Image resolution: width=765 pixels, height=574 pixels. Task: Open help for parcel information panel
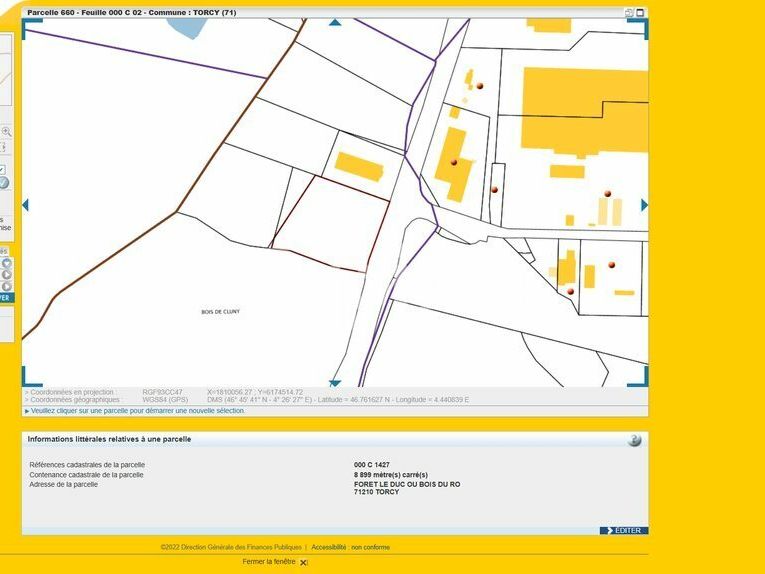pyautogui.click(x=634, y=440)
